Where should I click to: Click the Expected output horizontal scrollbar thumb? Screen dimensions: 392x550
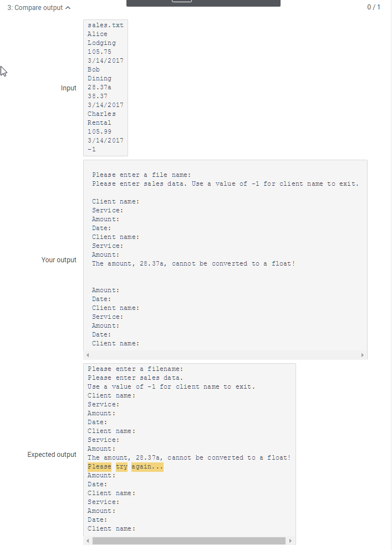coord(189,541)
